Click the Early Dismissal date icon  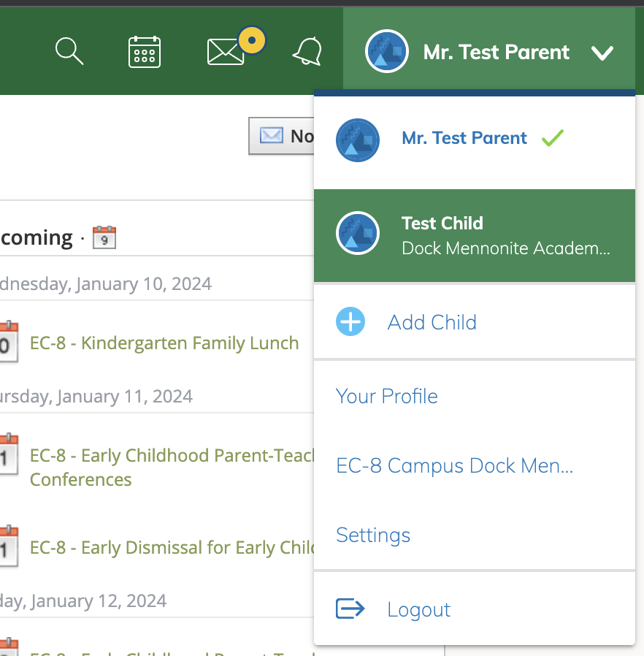(x=8, y=546)
